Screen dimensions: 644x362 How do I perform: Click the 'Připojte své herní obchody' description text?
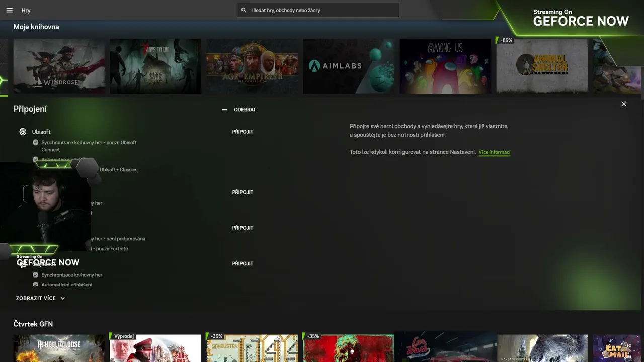click(x=429, y=130)
